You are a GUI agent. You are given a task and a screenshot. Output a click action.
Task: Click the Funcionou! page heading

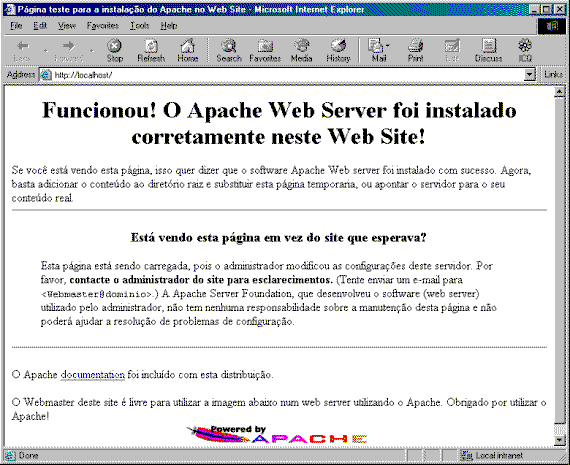(x=279, y=124)
